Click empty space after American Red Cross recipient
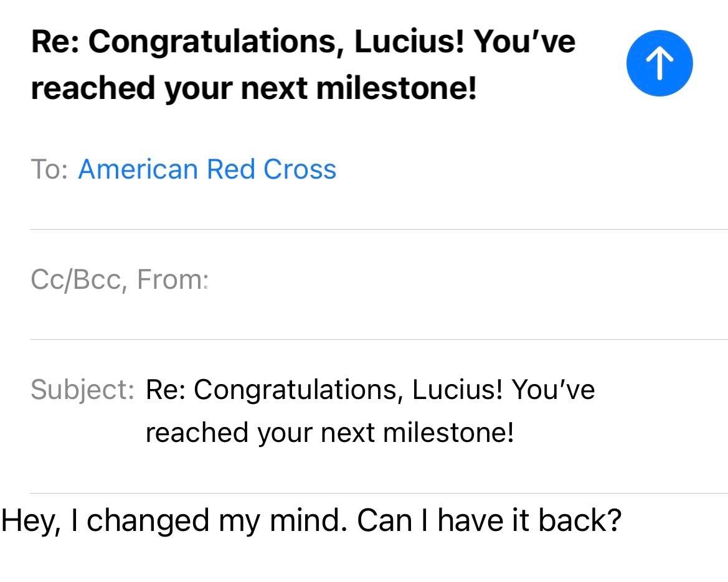 tap(529, 169)
